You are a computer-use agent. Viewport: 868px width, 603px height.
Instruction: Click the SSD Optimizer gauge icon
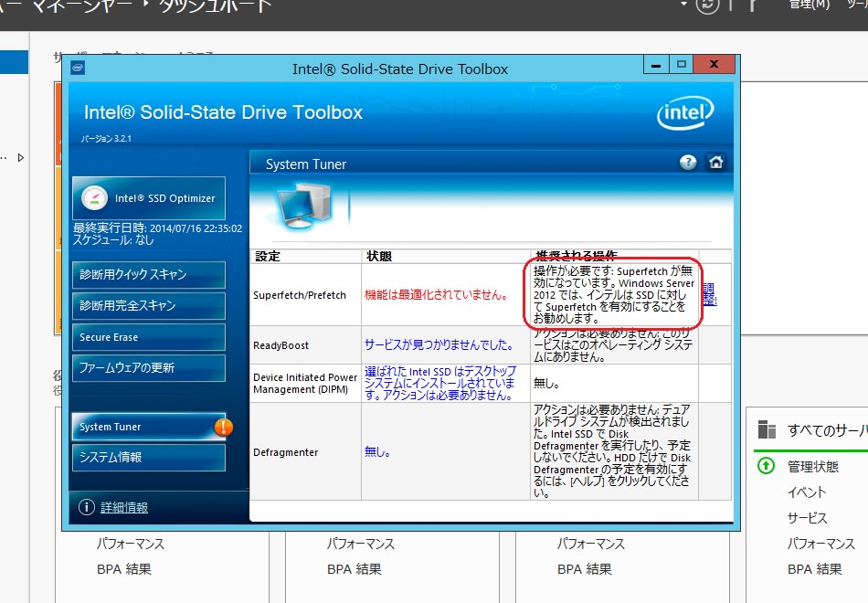coord(95,197)
